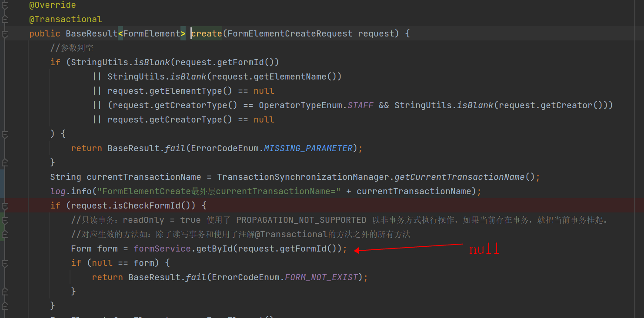644x318 pixels.
Task: Click the log.info string literal
Action: (x=219, y=191)
